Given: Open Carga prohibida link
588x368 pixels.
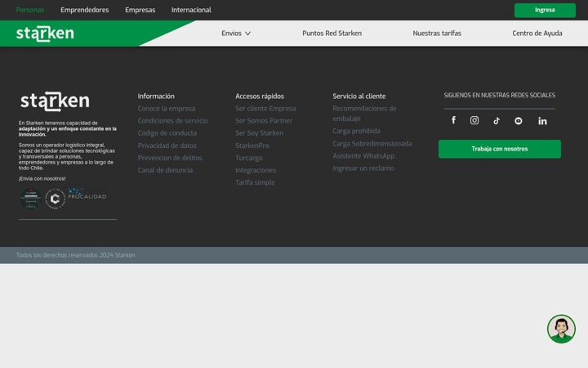Looking at the screenshot, I should 357,131.
